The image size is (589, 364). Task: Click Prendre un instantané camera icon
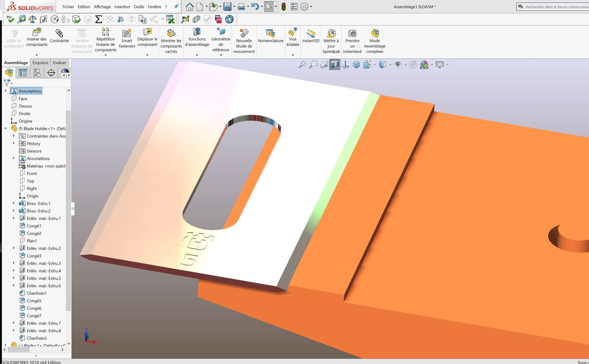click(352, 33)
